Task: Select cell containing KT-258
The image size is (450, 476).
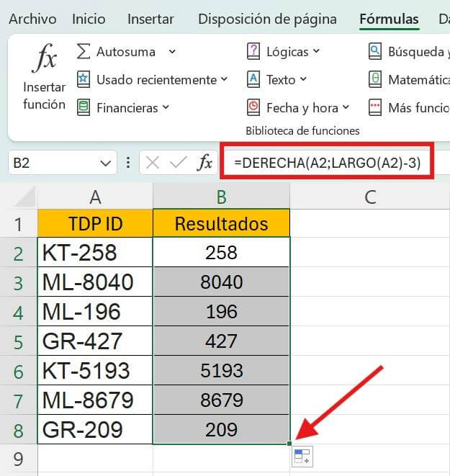Action: pos(95,253)
